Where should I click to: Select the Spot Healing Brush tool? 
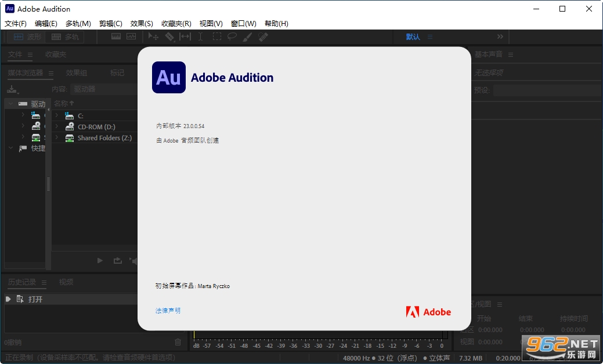[x=263, y=37]
